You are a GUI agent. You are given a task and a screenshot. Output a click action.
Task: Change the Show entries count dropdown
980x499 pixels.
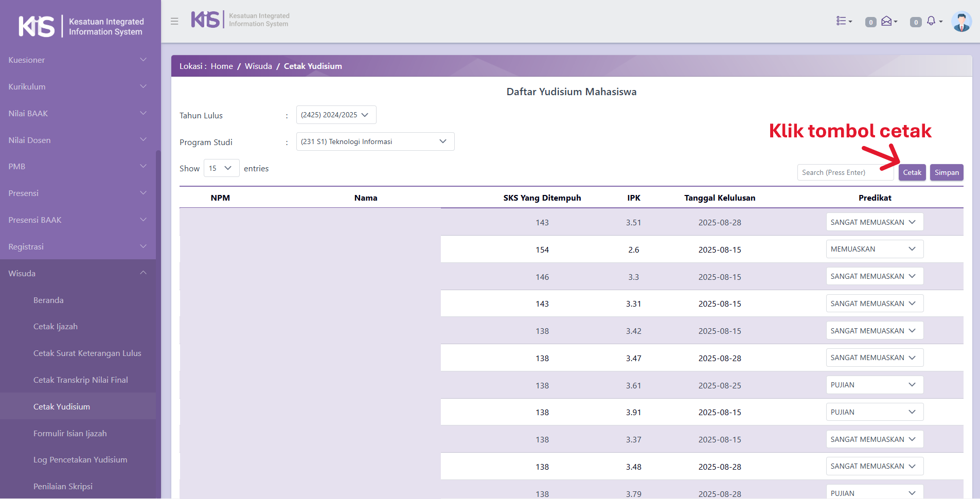click(x=221, y=168)
